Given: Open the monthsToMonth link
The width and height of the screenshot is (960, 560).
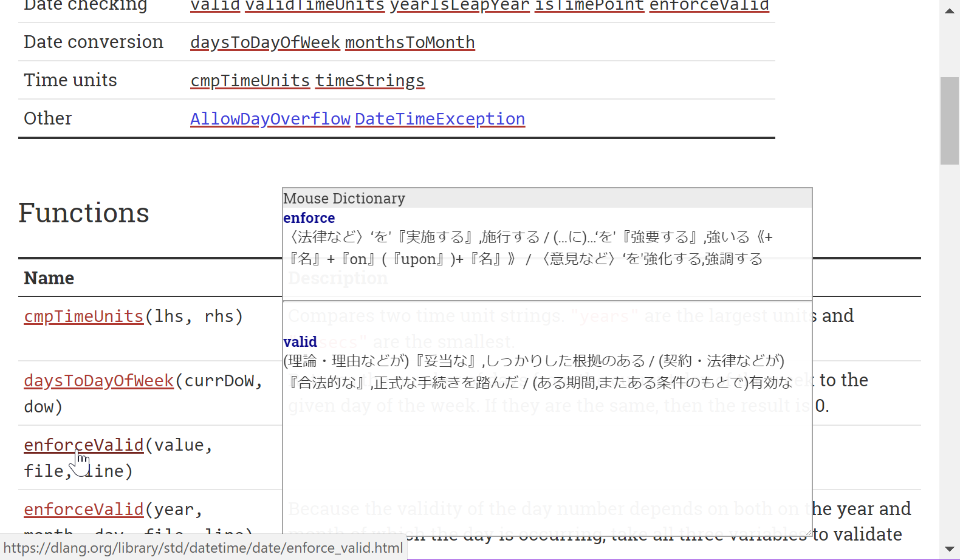Looking at the screenshot, I should click(410, 43).
